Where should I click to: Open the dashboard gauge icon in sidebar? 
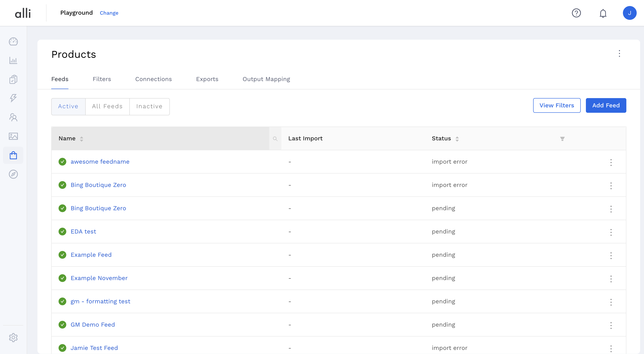tap(13, 42)
